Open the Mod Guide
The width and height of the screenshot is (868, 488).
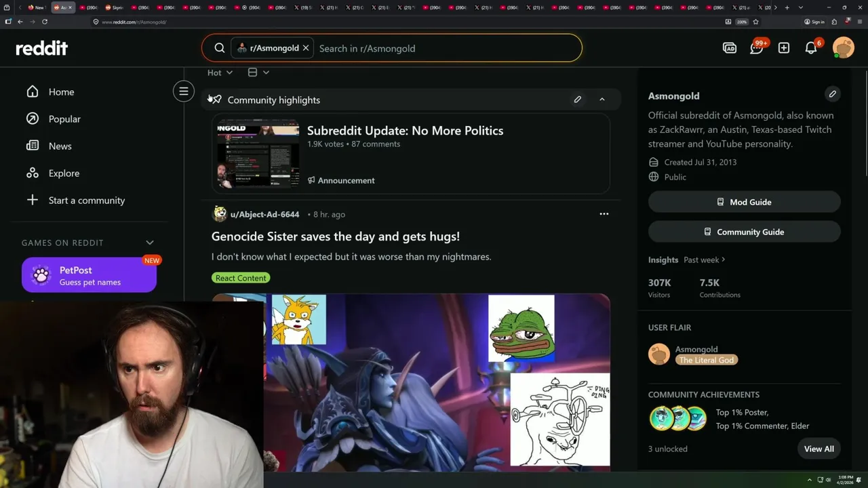click(x=745, y=202)
